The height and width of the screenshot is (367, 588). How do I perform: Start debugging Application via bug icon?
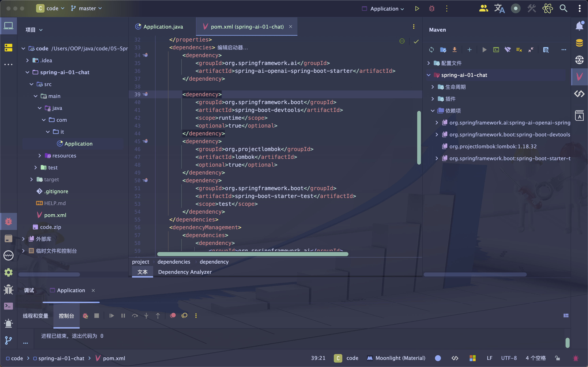pos(432,9)
